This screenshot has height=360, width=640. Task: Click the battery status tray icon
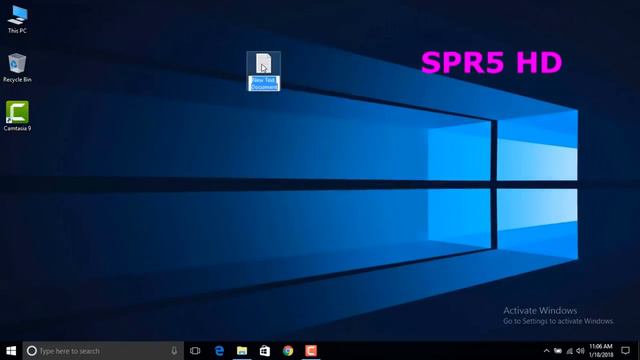558,351
